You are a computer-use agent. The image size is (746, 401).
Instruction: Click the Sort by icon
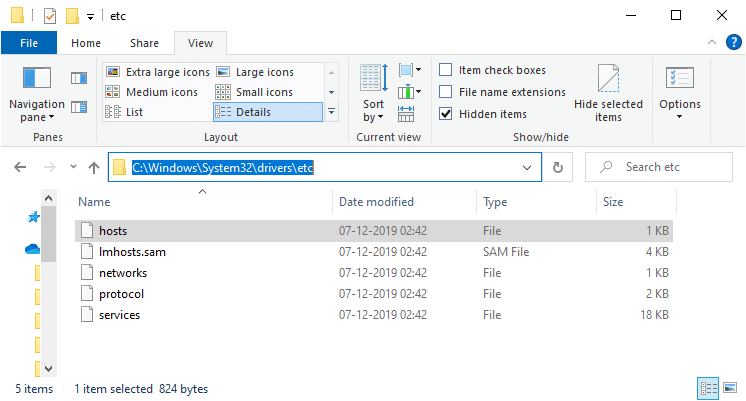[373, 80]
